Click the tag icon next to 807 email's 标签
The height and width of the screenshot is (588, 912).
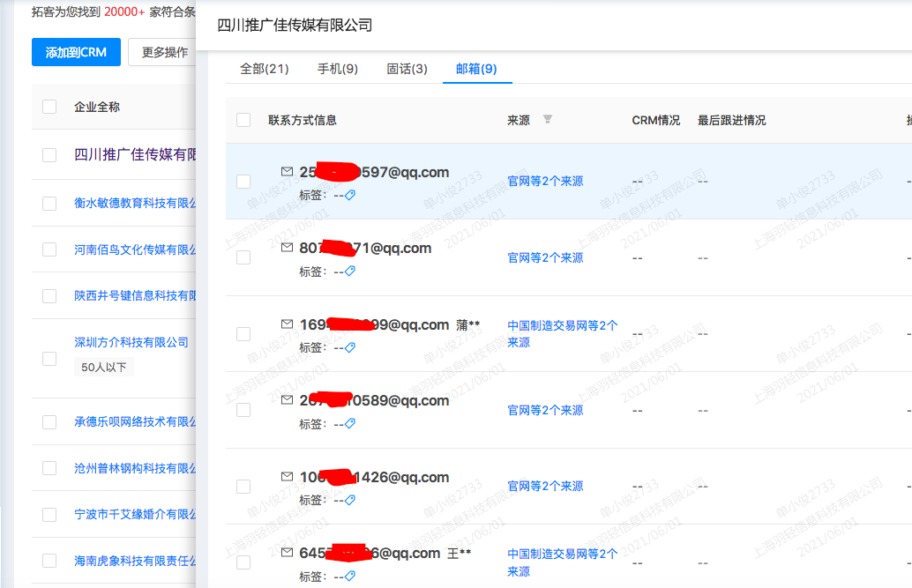coord(349,271)
